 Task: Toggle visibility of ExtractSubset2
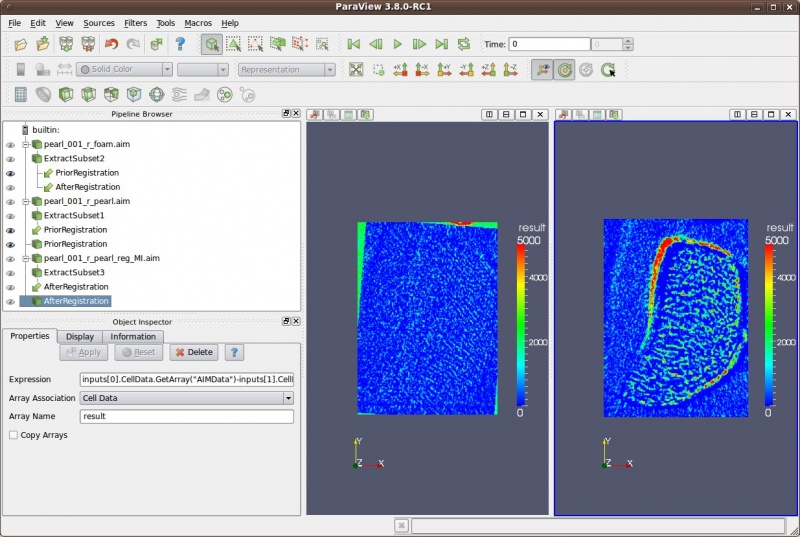click(x=10, y=159)
